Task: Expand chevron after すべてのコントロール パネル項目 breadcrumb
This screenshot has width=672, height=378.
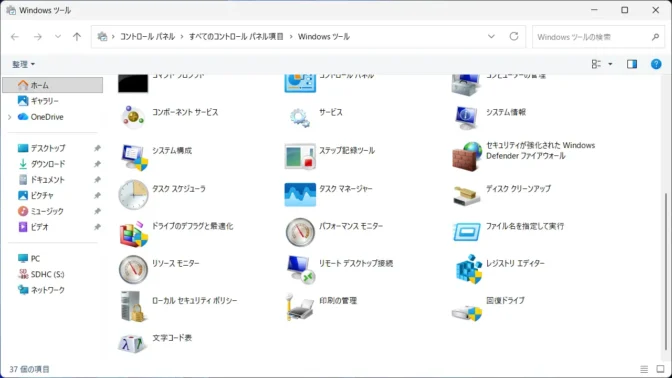Action: (291, 37)
